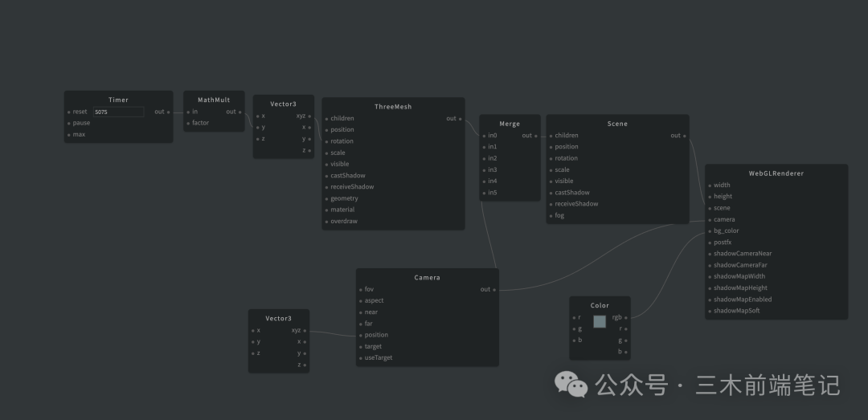
Task: Select the Color node title
Action: click(600, 305)
